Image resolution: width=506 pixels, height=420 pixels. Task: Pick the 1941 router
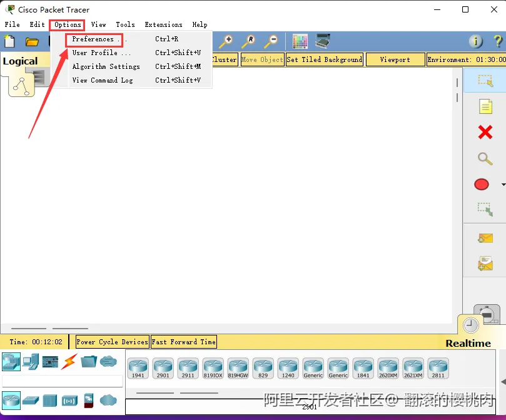pos(138,368)
